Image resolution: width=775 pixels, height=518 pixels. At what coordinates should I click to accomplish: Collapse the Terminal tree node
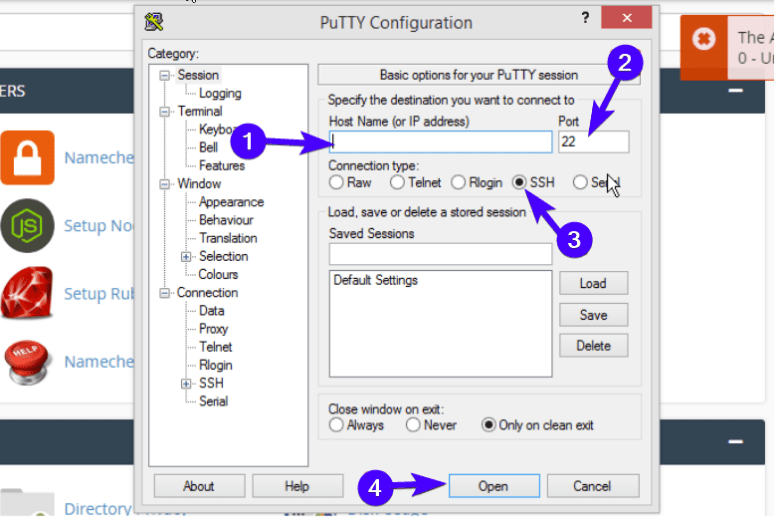(x=164, y=112)
